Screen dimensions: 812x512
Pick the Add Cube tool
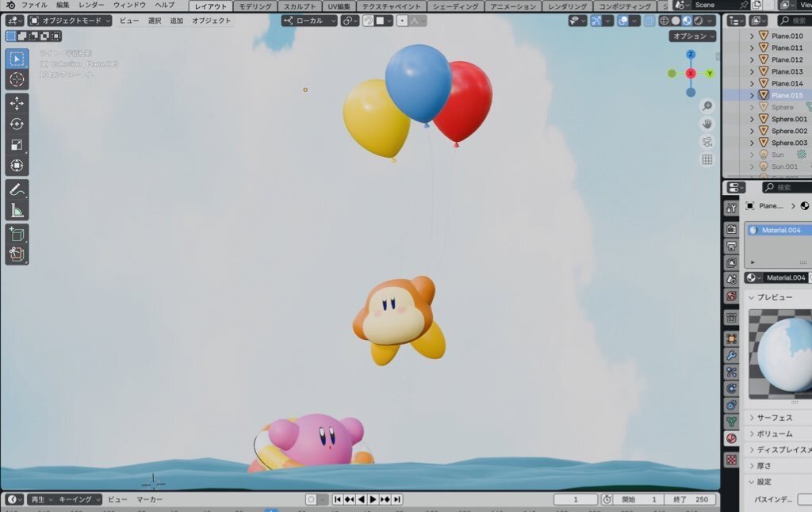pos(17,234)
